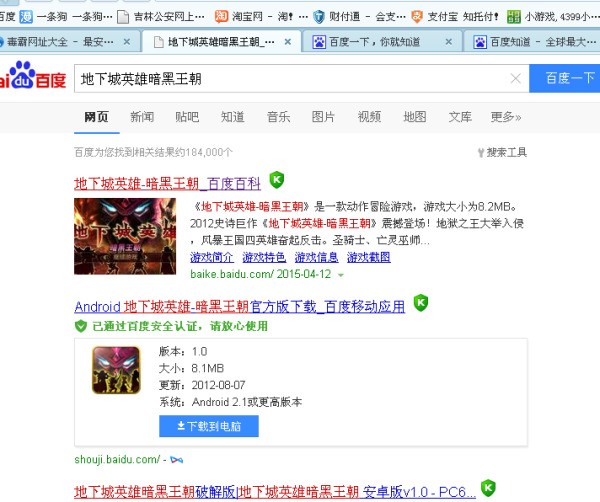Image resolution: width=600 pixels, height=502 pixels.
Task: Click the 下载到电脑 download button
Action: click(x=209, y=426)
